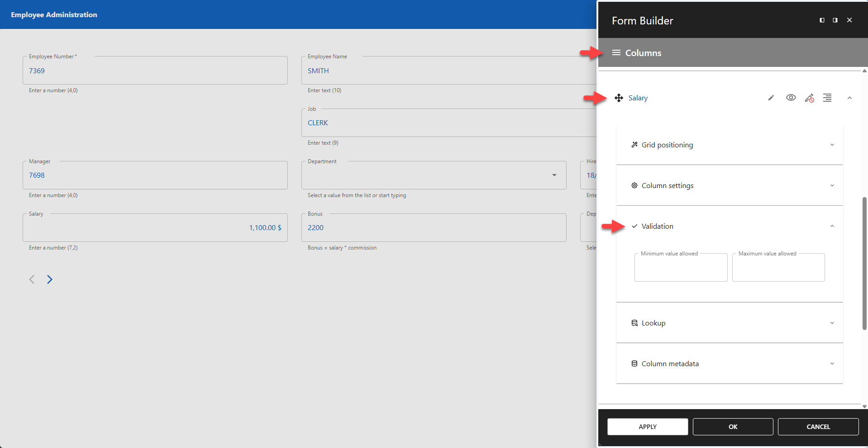Dock the Form Builder panel to the left
The image size is (868, 448).
click(x=821, y=20)
